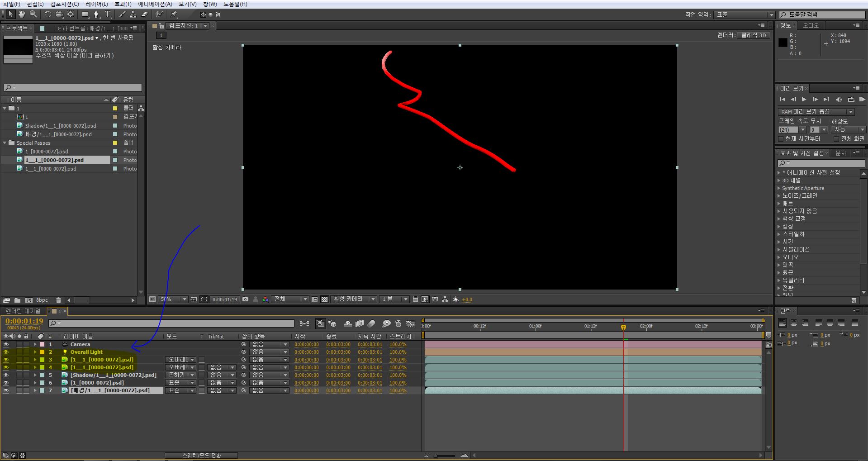Select the Horizontal Type tool
Image resolution: width=868 pixels, height=461 pixels.
tap(108, 14)
